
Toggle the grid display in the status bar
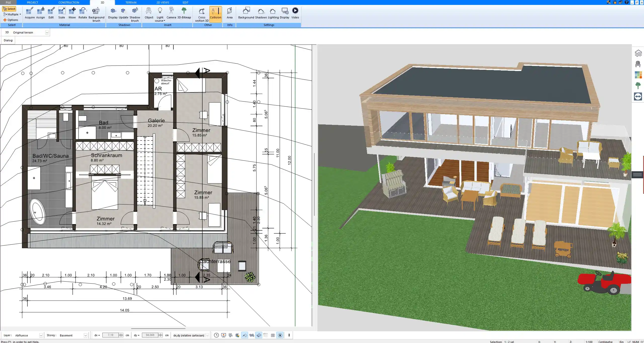273,335
